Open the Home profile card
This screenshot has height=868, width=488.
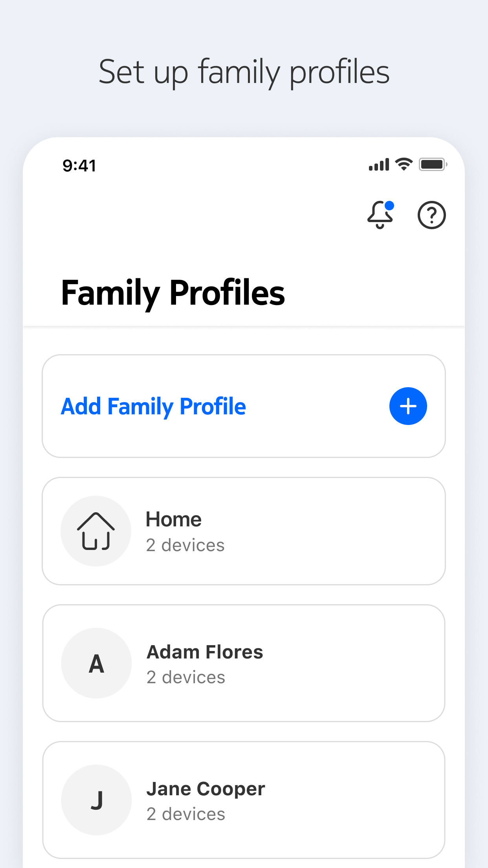point(244,531)
